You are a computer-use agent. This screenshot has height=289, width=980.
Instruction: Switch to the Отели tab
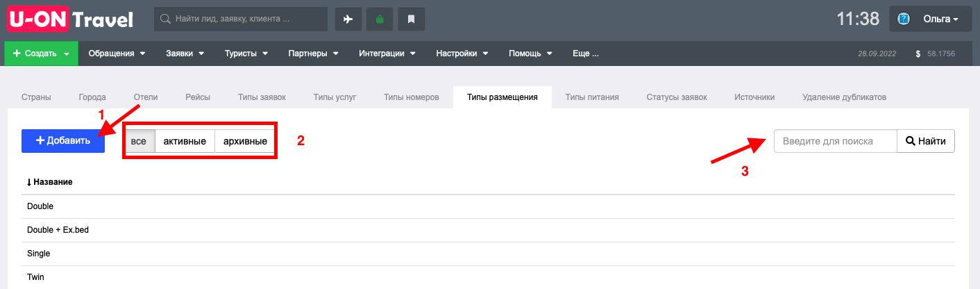[x=146, y=97]
